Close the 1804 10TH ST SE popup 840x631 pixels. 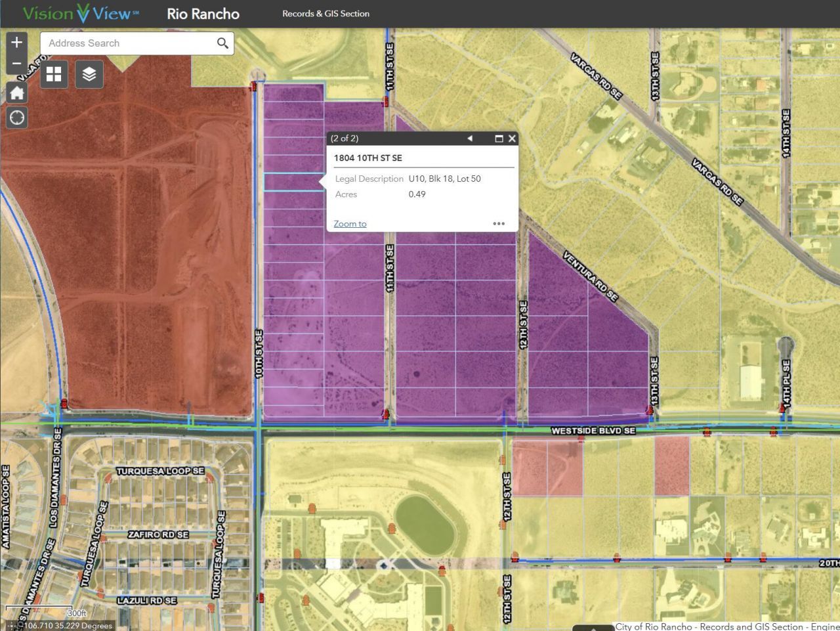(512, 139)
